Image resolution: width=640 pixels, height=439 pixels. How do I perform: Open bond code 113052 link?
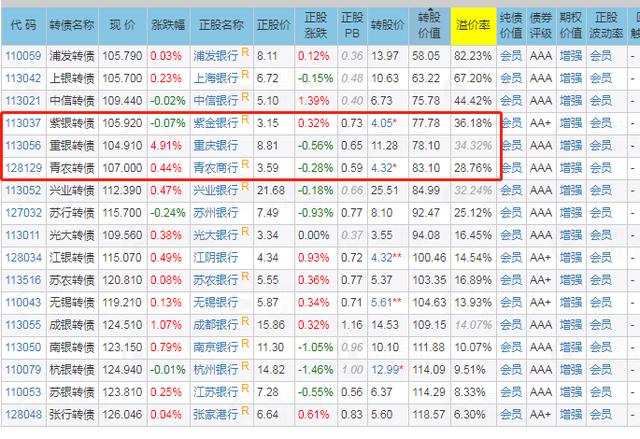[23, 190]
